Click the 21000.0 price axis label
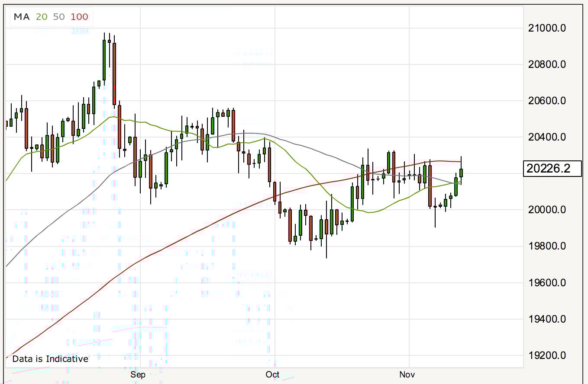Viewport: 588px width, 384px height. tap(547, 28)
